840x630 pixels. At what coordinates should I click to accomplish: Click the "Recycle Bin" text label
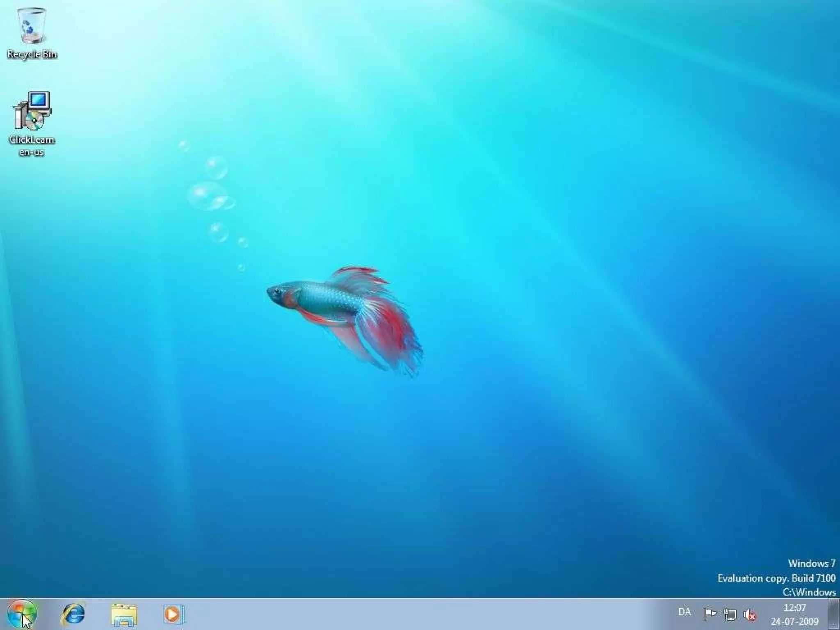point(32,54)
